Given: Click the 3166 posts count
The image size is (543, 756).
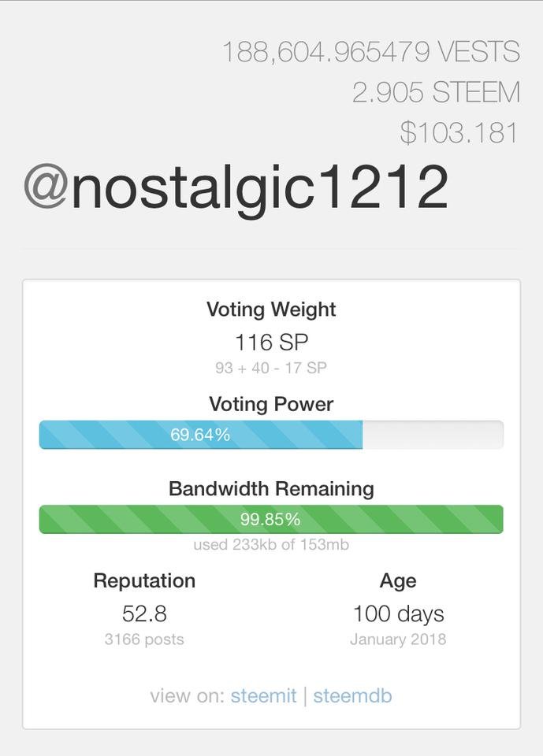Looking at the screenshot, I should [x=144, y=639].
